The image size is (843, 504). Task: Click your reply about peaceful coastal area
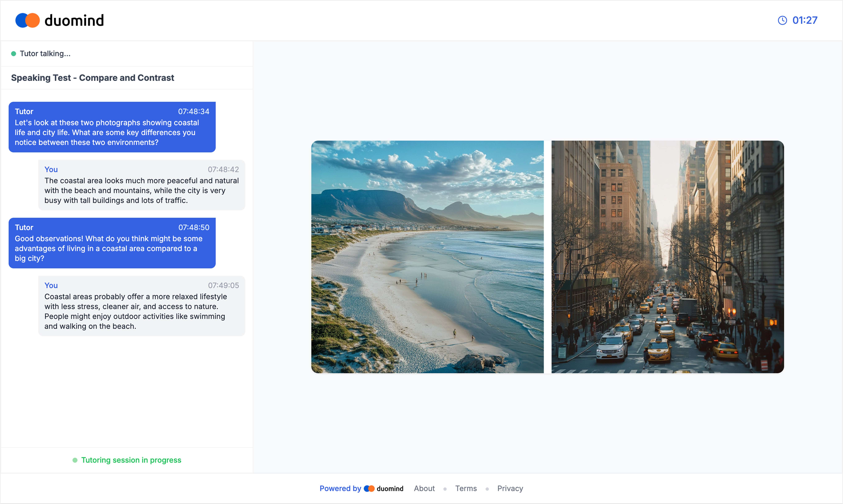pos(141,190)
